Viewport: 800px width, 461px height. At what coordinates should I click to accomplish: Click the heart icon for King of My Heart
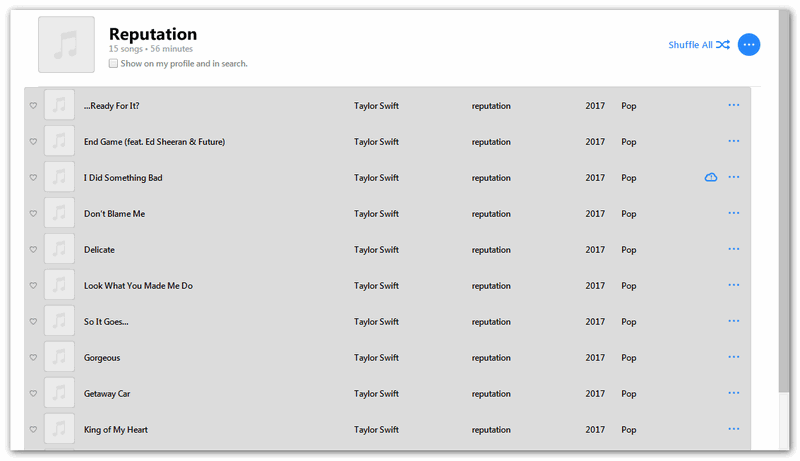33,429
